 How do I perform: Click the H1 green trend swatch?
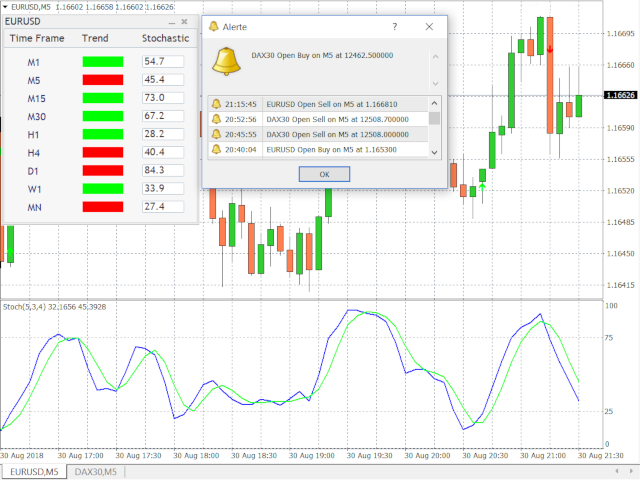point(103,134)
